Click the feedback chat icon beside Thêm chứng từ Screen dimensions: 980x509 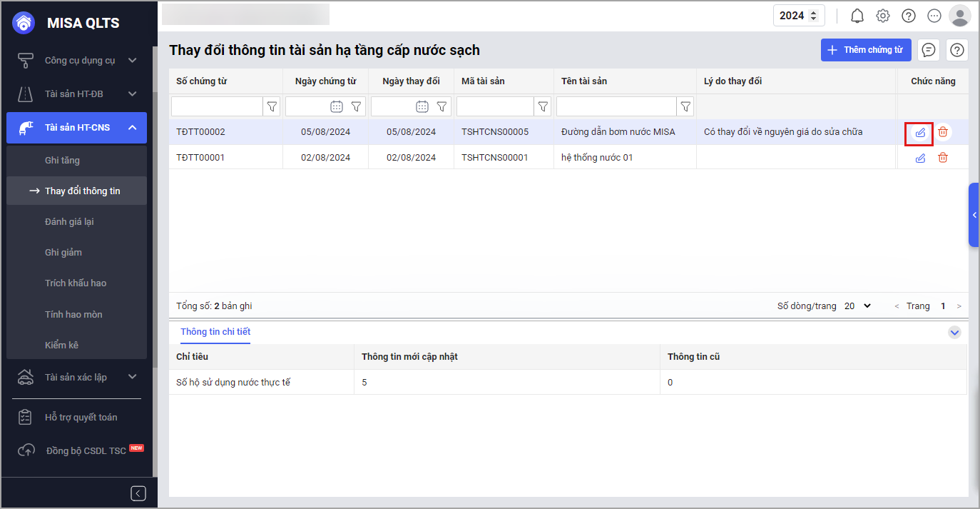tap(929, 50)
